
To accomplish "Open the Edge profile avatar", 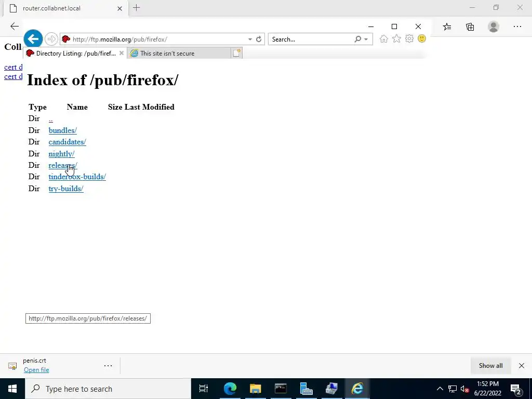I will [x=494, y=27].
